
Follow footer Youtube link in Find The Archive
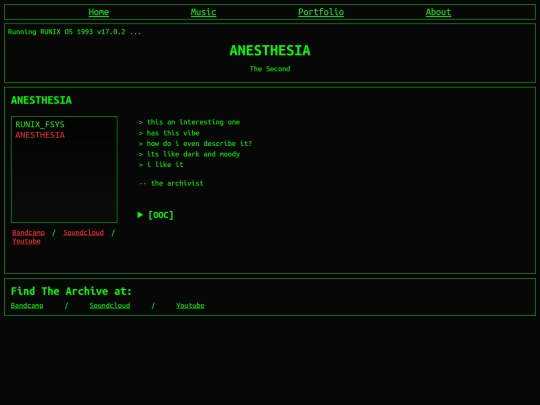coord(190,305)
